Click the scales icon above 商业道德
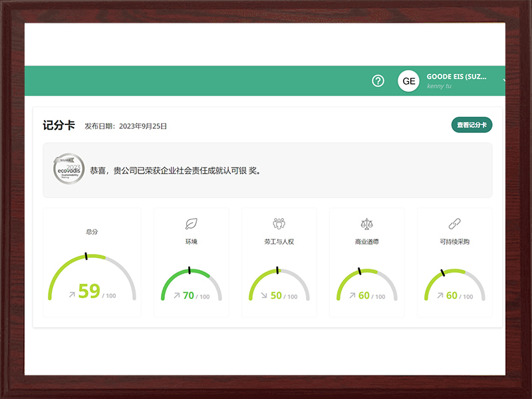532x399 pixels. pyautogui.click(x=366, y=224)
